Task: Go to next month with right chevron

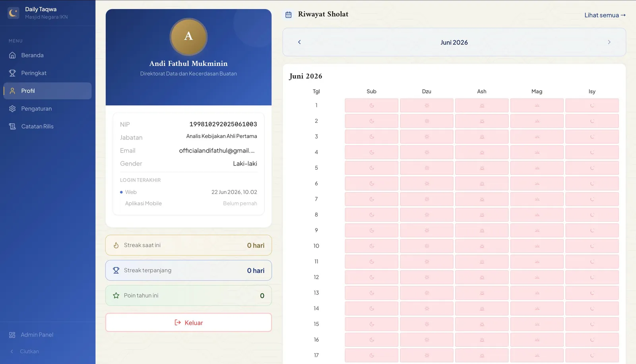Action: (609, 42)
